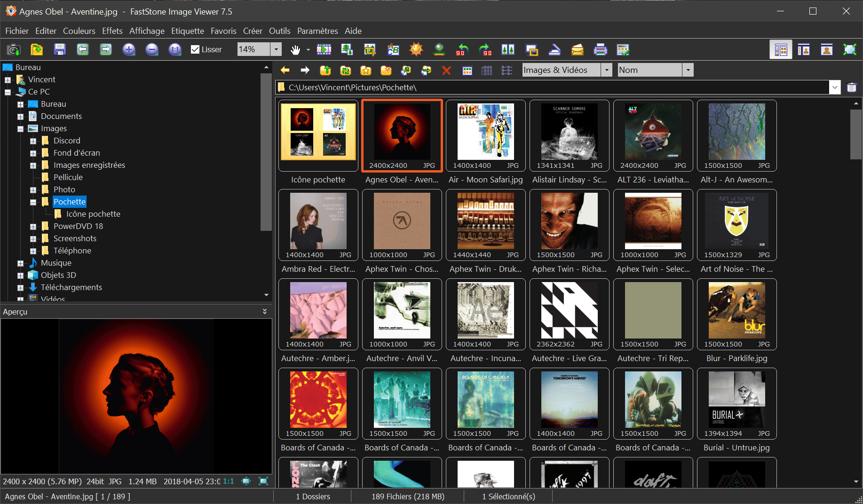Open the zoom percentage dropdown
The width and height of the screenshot is (863, 504).
click(277, 49)
